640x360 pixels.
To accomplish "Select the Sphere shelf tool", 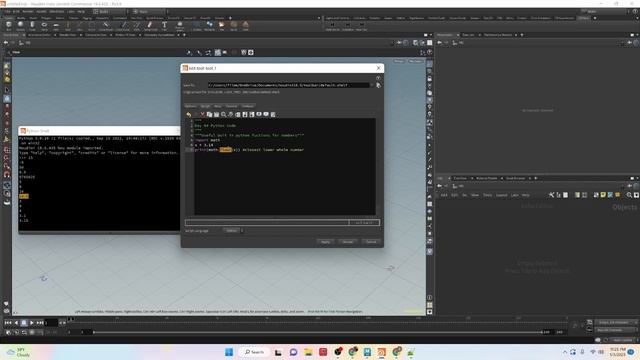I will 20,26.
